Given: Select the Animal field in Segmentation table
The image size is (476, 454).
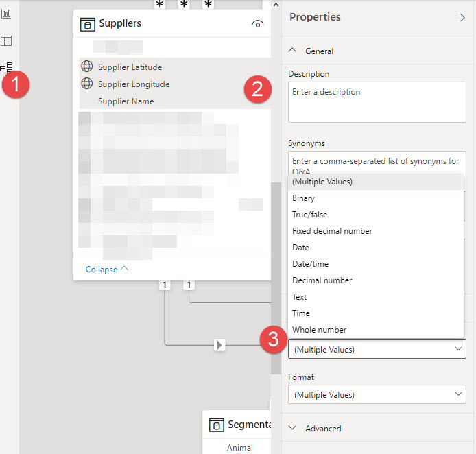Looking at the screenshot, I should point(240,447).
